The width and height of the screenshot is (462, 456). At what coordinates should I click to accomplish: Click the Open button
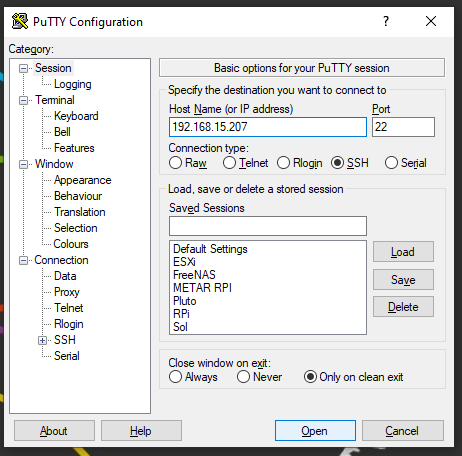click(x=315, y=431)
